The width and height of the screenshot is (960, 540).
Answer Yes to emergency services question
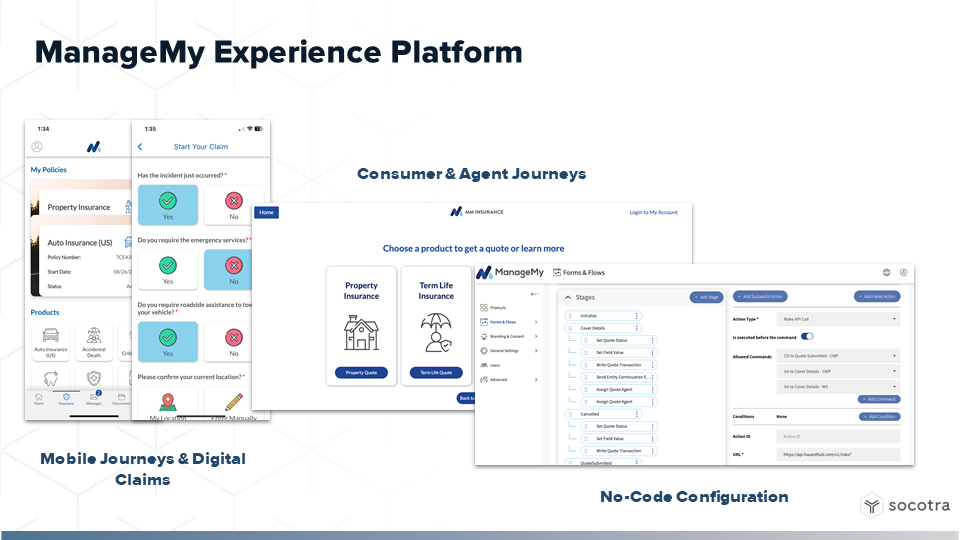(x=168, y=269)
